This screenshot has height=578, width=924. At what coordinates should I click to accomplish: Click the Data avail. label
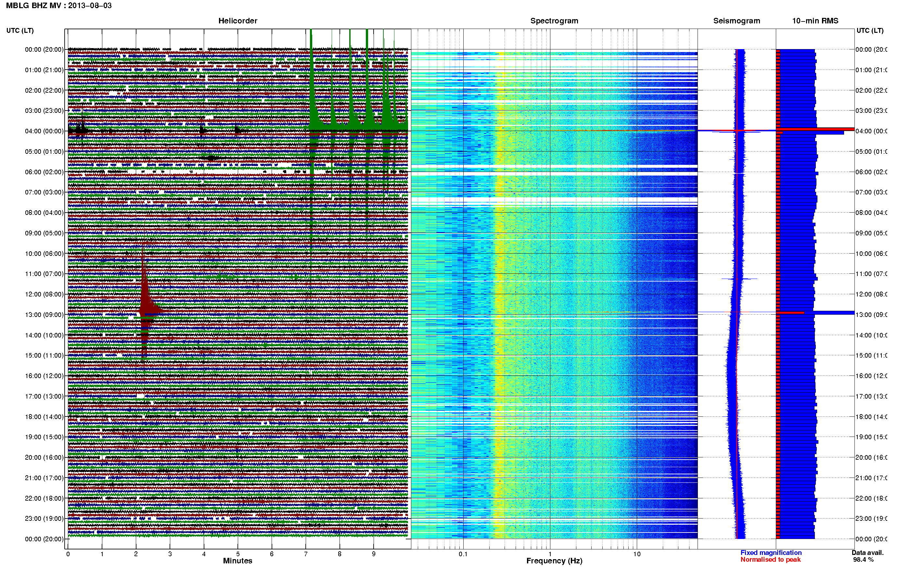click(x=867, y=553)
